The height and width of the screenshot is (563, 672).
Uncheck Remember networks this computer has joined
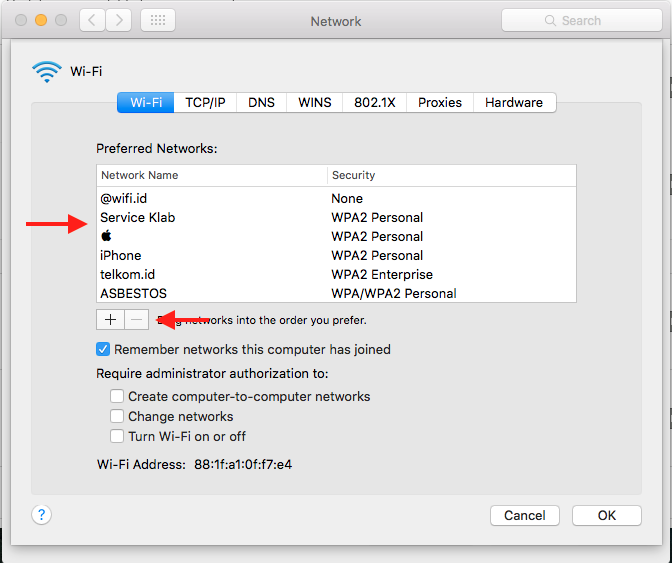point(104,350)
